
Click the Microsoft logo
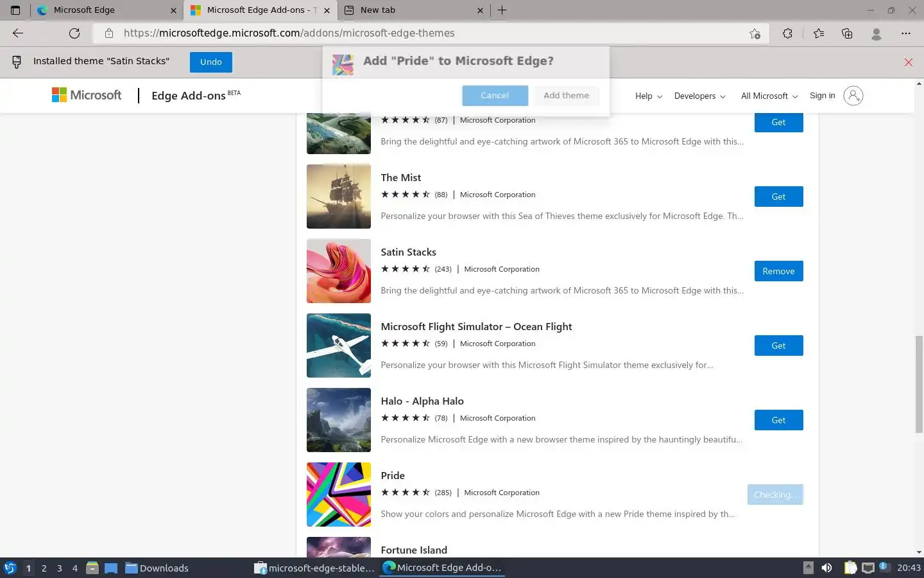[87, 95]
